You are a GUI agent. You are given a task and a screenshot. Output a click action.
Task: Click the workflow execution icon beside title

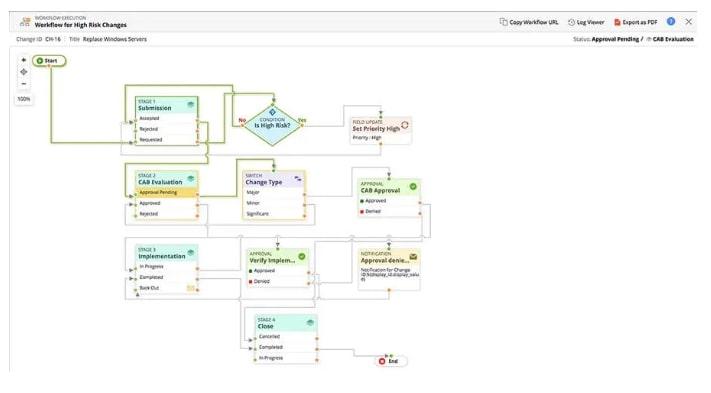[25, 21]
